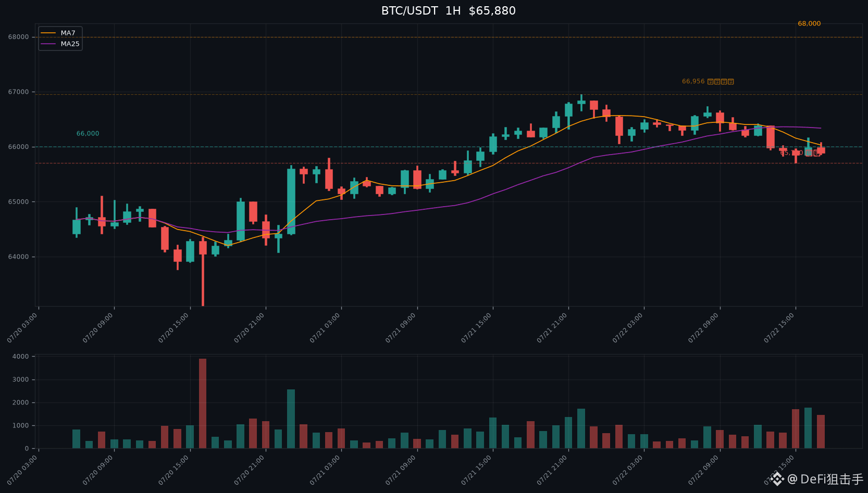Click the 07/21 15:00 tick on price chart
The height and width of the screenshot is (493, 868).
pyautogui.click(x=476, y=327)
